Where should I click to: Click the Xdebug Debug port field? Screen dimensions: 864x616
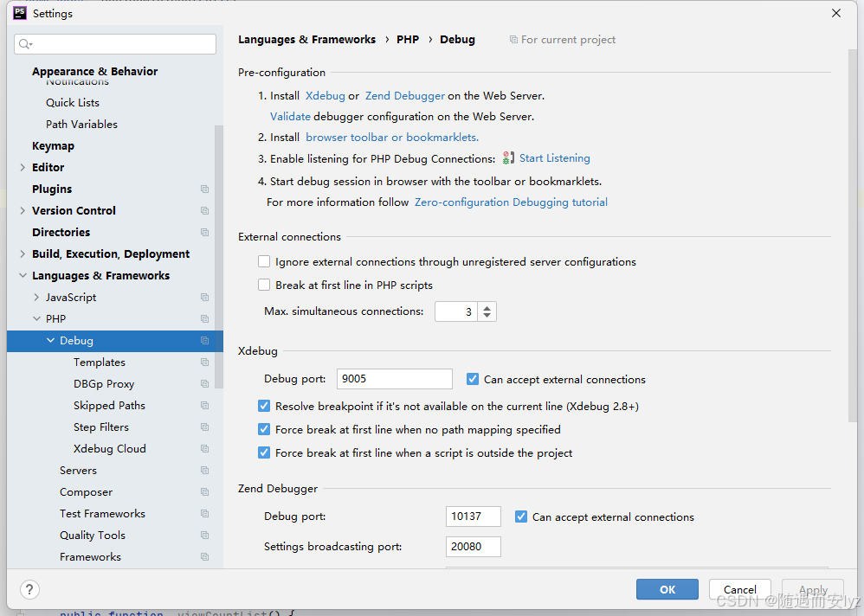pyautogui.click(x=395, y=379)
